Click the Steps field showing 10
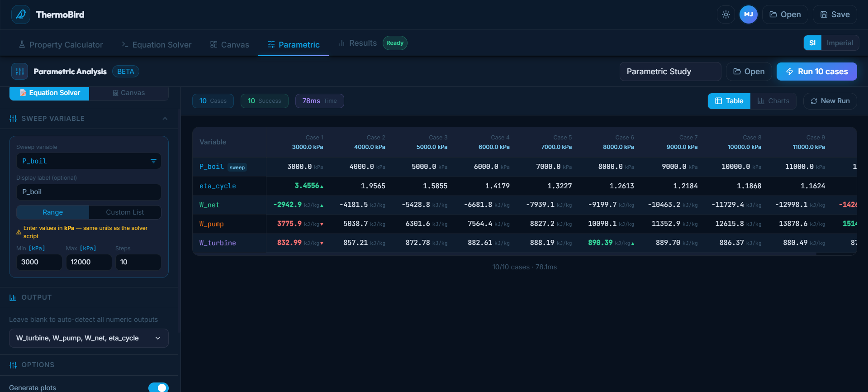Viewport: 868px width, 392px height. [138, 262]
